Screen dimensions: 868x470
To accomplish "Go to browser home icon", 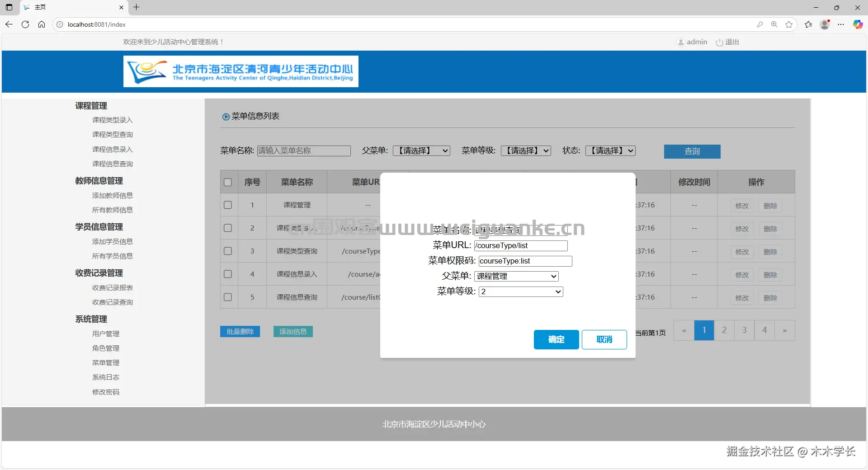I will pos(42,24).
